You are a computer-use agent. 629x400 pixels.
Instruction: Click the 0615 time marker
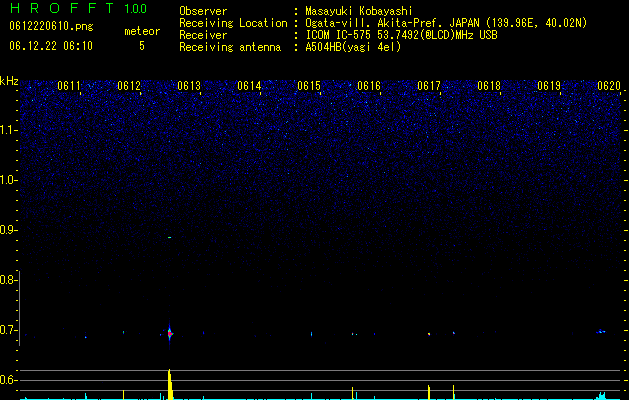[x=308, y=86]
